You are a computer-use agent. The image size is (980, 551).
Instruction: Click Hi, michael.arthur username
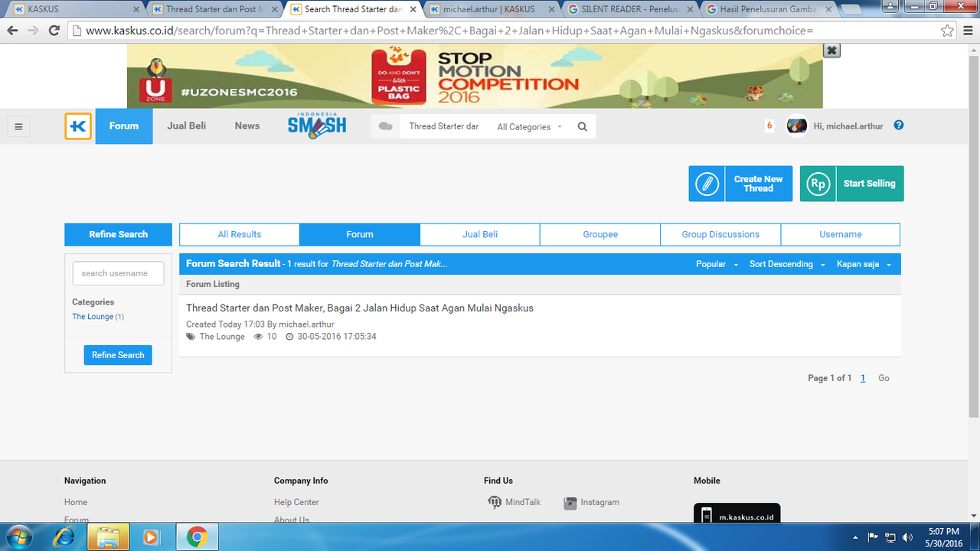click(x=848, y=126)
